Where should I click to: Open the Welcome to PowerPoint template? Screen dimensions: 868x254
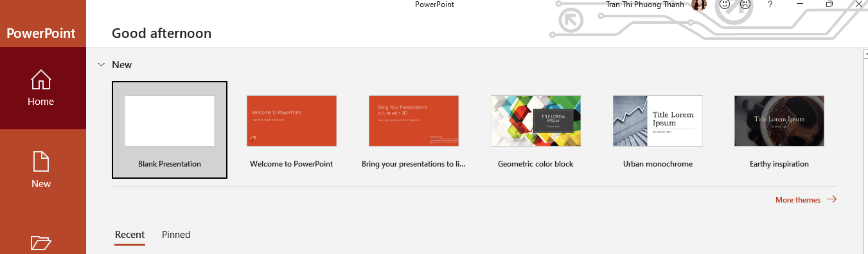pos(292,130)
